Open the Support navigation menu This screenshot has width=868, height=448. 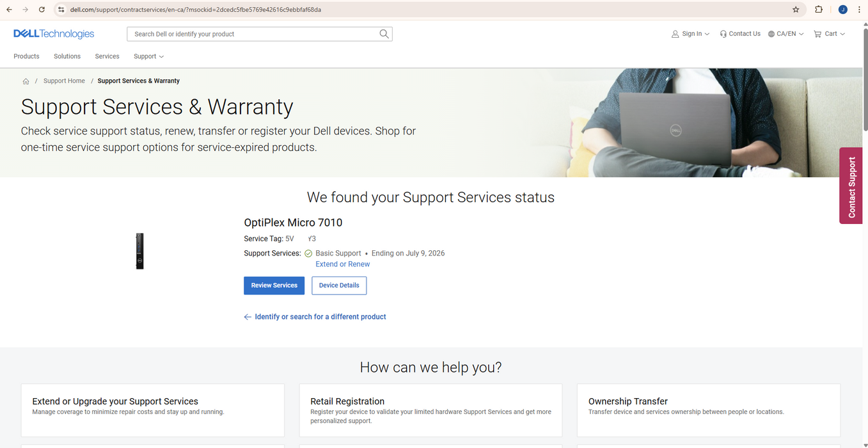point(148,56)
